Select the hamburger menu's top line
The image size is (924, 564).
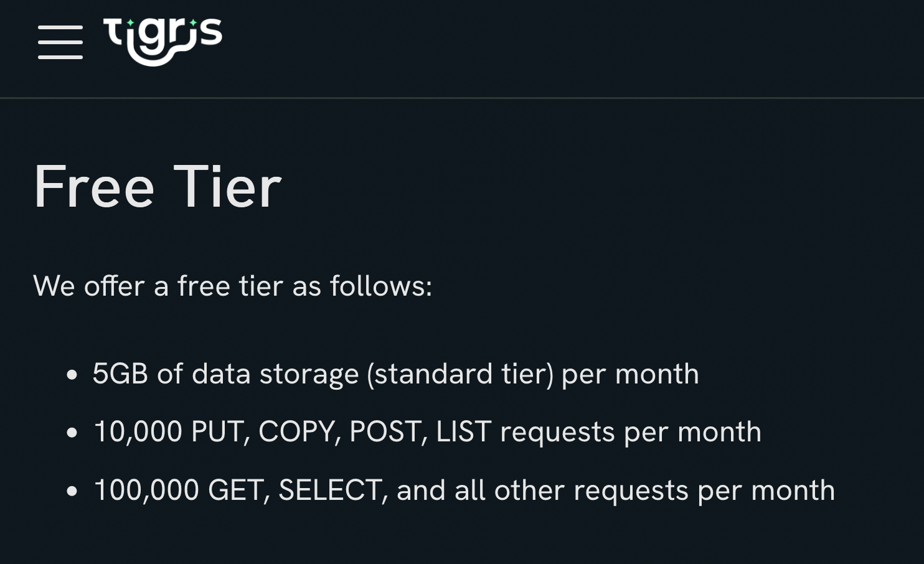(x=60, y=28)
